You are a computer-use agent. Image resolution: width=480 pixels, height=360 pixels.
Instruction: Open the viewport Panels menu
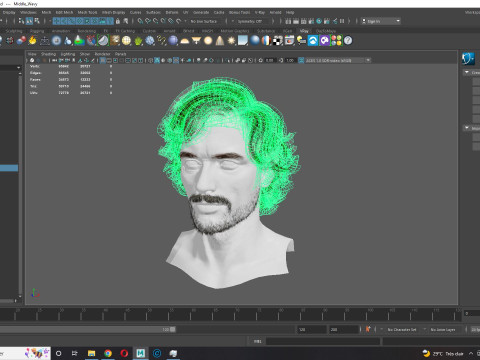pos(121,54)
